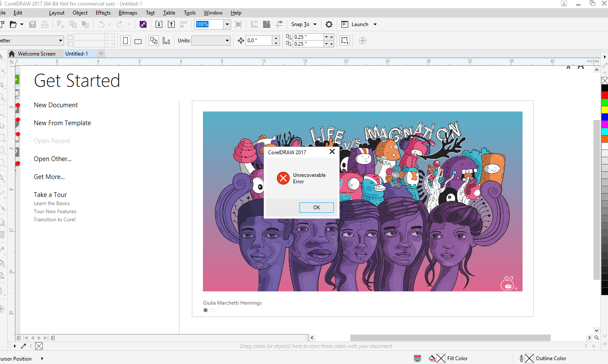Image resolution: width=608 pixels, height=364 pixels.
Task: Open the Bitmaps menu
Action: click(128, 12)
